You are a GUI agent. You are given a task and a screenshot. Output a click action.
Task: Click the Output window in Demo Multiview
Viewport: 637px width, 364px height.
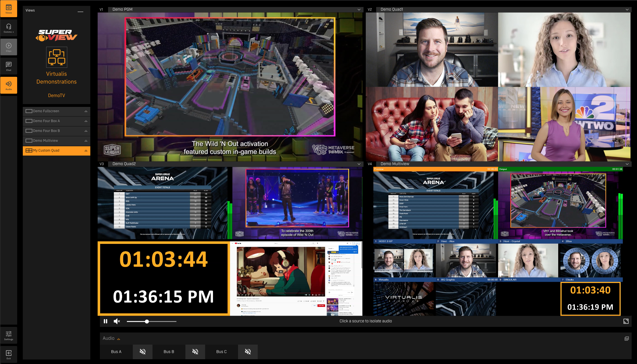pyautogui.click(x=560, y=203)
